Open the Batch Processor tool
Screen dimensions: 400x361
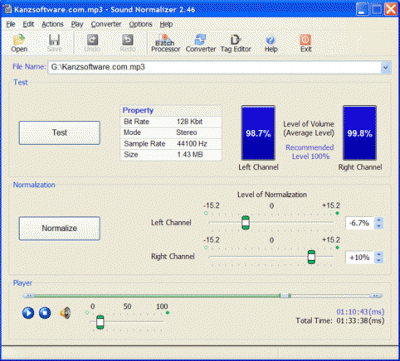point(166,43)
